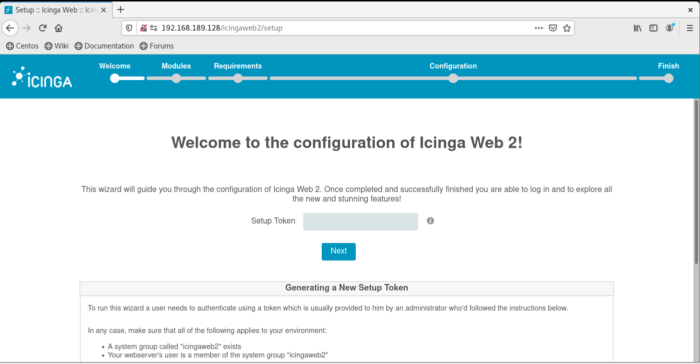Open a new tab with the plus button
The image size is (700, 364).
tap(120, 9)
